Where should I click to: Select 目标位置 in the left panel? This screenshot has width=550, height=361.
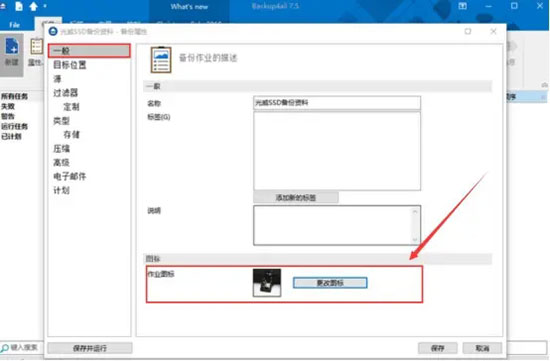(69, 65)
